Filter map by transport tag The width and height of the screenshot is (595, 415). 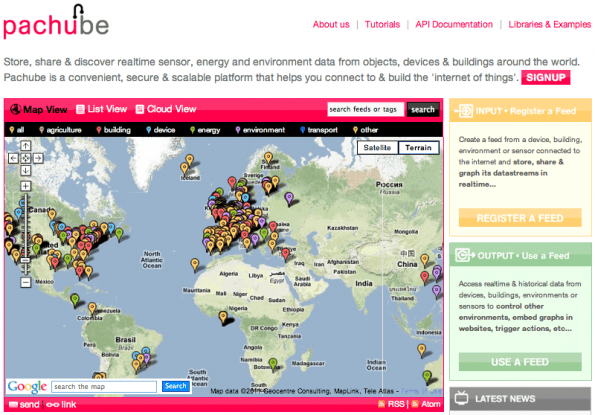(x=319, y=130)
